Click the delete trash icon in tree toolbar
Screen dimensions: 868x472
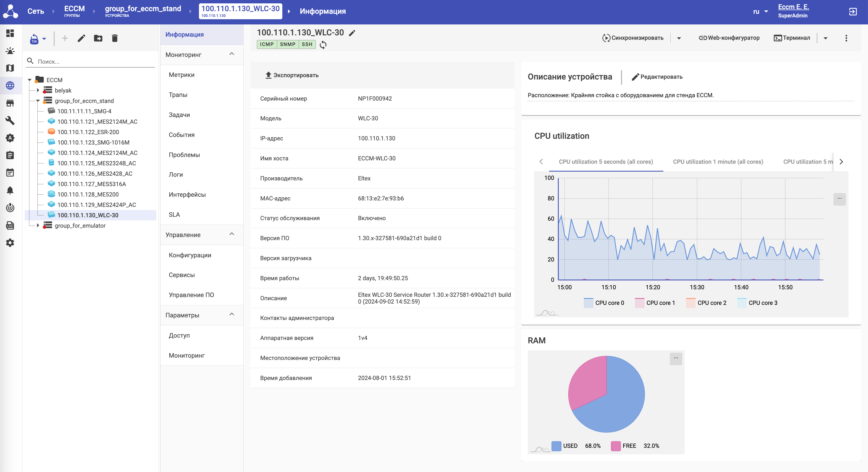click(x=115, y=38)
